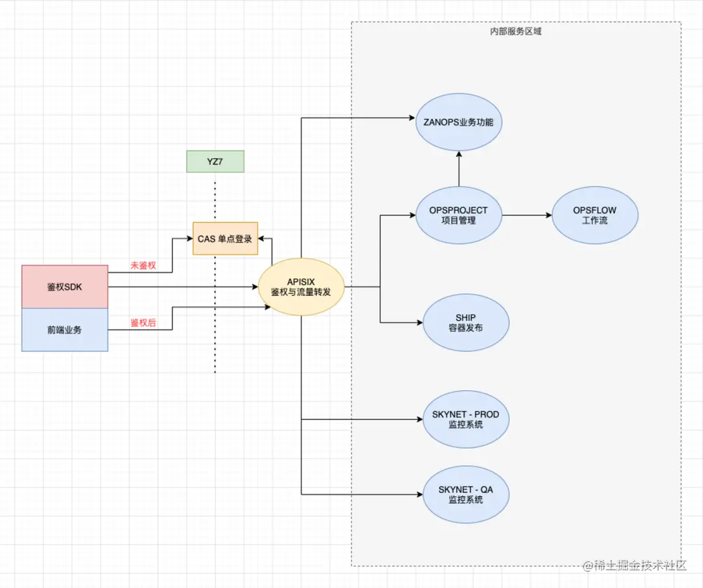Select the SKYNET - PROD 监控系统 node

click(x=466, y=420)
